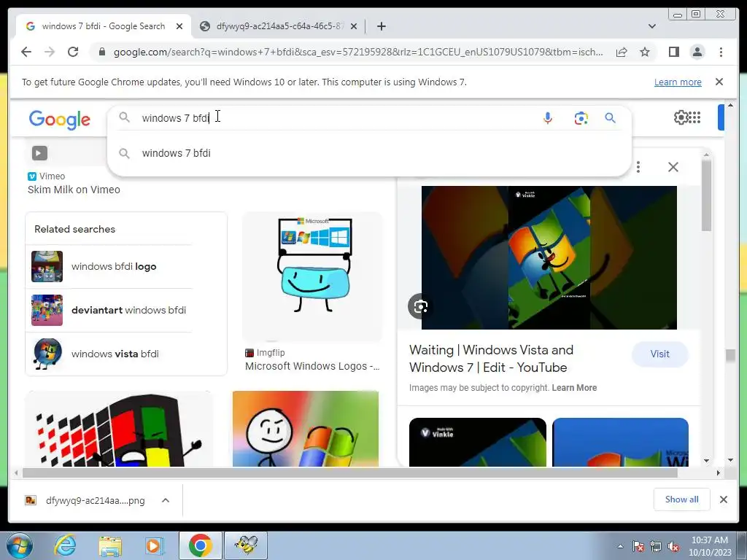747x560 pixels.
Task: Select the 'windows 7 bfdi' suggestion
Action: pos(369,153)
